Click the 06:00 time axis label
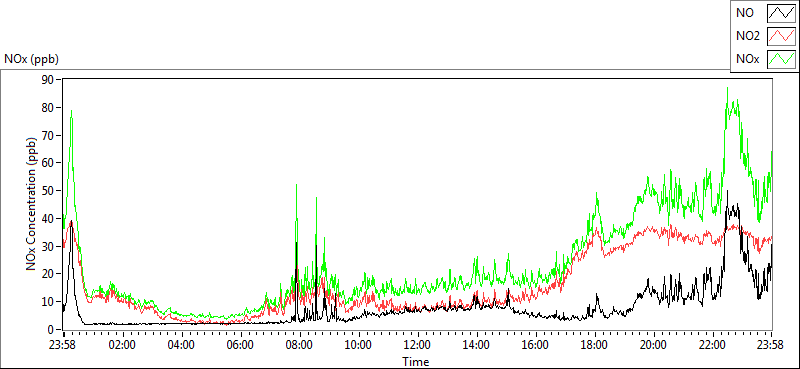 (240, 344)
